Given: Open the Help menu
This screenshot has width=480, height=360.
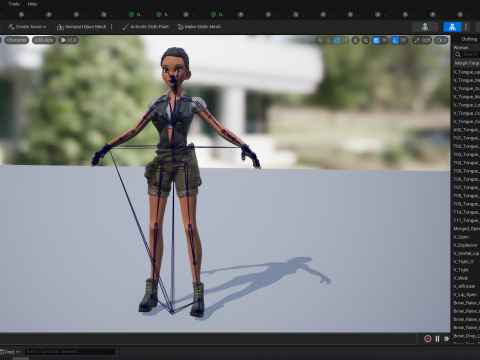Looking at the screenshot, I should coord(32,4).
